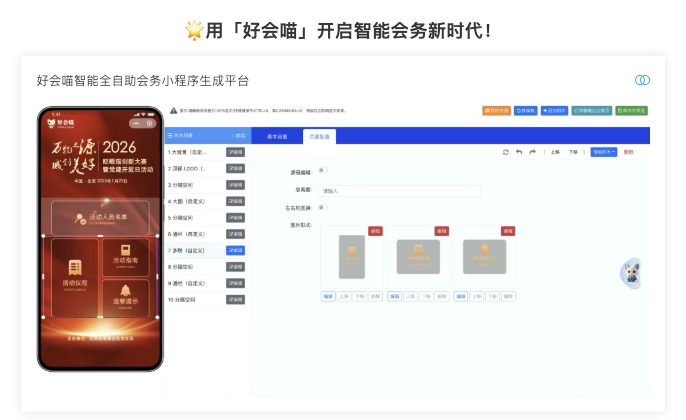Tap the 活动议程 tile in the phone preview

coord(75,277)
